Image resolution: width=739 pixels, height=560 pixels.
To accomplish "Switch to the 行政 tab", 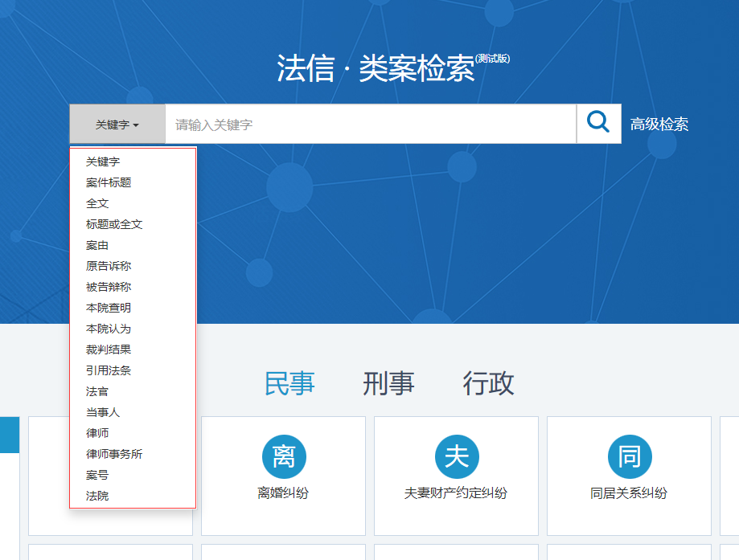I will (488, 383).
